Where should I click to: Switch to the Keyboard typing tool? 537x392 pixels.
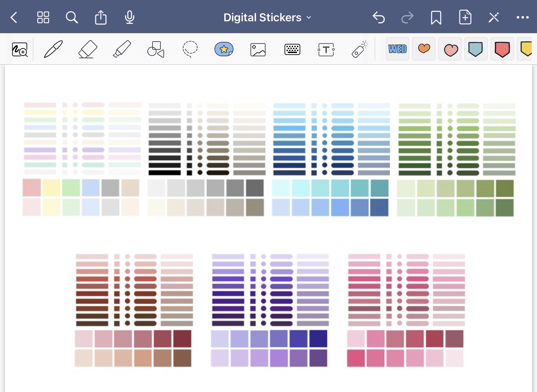[292, 49]
